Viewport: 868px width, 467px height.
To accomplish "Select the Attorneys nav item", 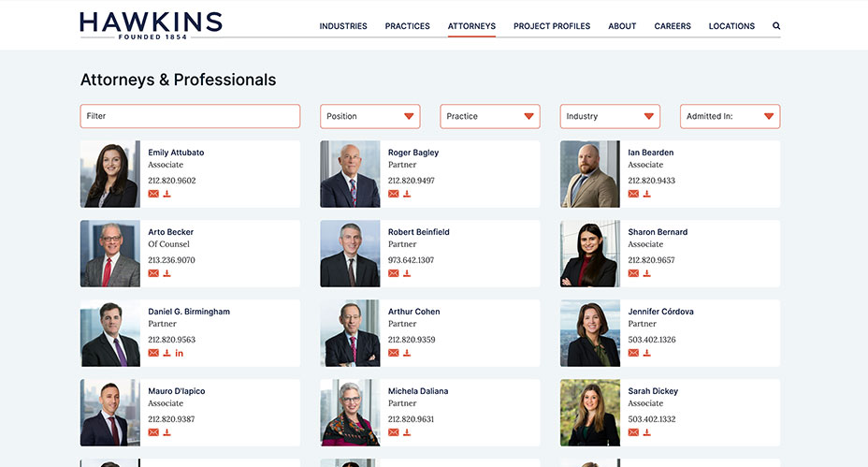I will pyautogui.click(x=471, y=26).
